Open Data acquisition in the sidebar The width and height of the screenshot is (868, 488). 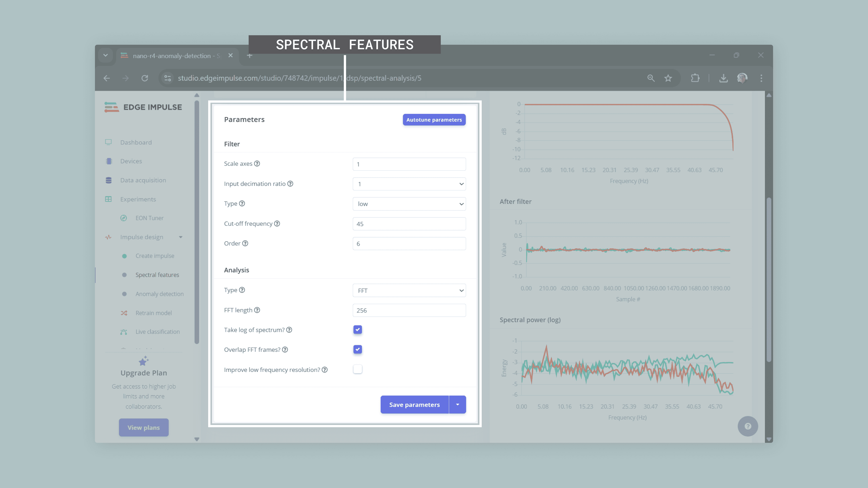click(143, 180)
